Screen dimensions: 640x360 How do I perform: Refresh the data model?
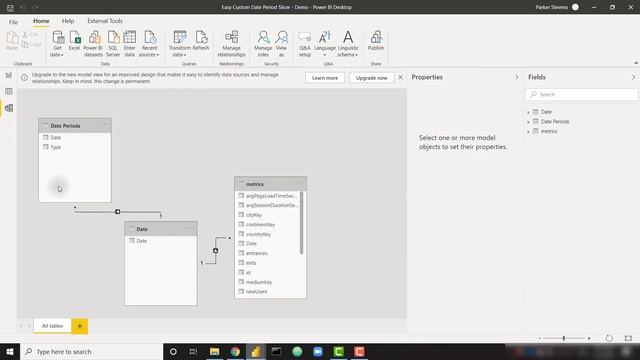[201, 41]
